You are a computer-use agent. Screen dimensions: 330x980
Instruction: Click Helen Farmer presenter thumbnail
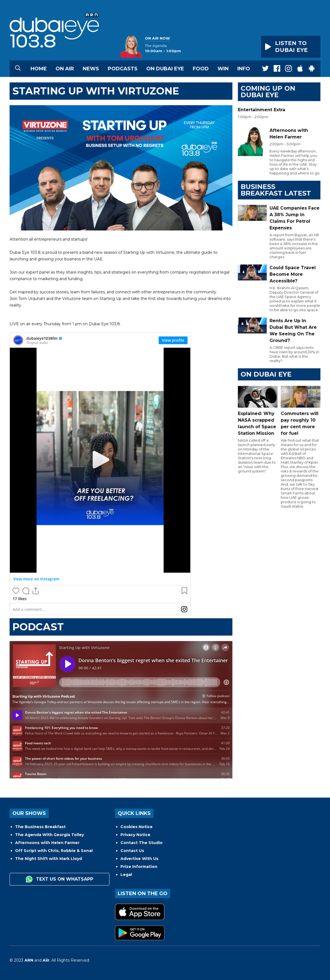pyautogui.click(x=250, y=141)
